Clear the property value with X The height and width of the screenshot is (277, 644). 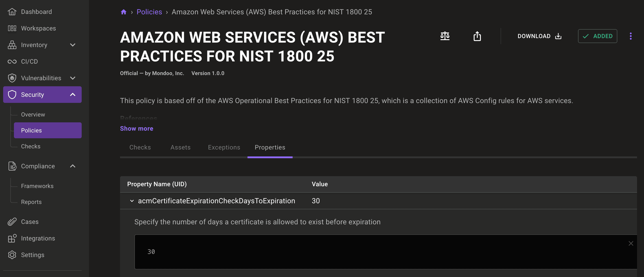tap(631, 243)
